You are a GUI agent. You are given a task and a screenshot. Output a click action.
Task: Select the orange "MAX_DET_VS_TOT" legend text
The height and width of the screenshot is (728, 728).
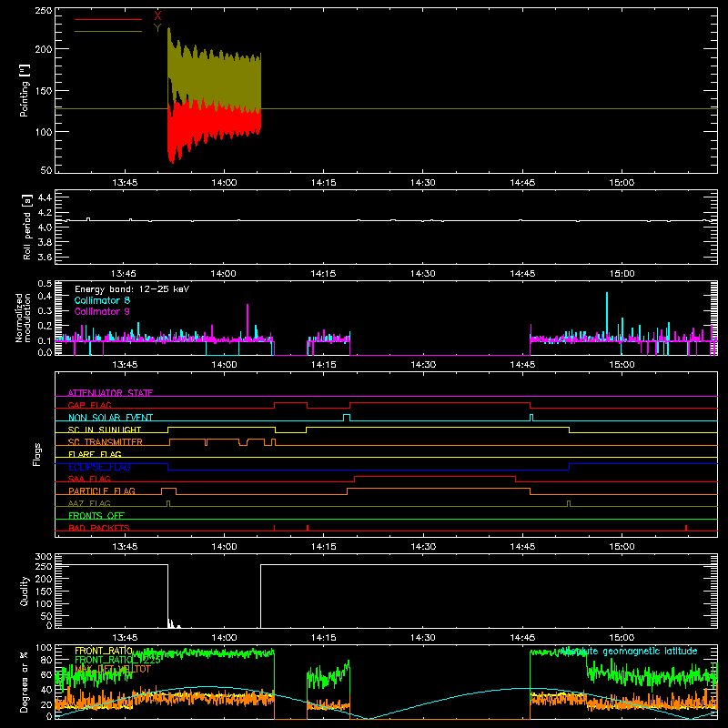click(113, 669)
